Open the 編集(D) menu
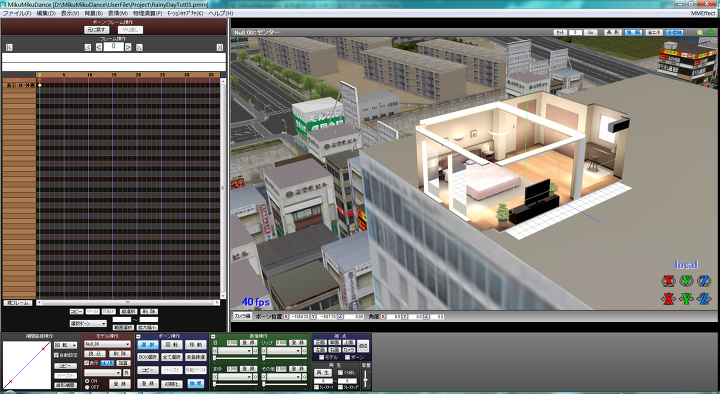This screenshot has width=720, height=394. pos(46,13)
